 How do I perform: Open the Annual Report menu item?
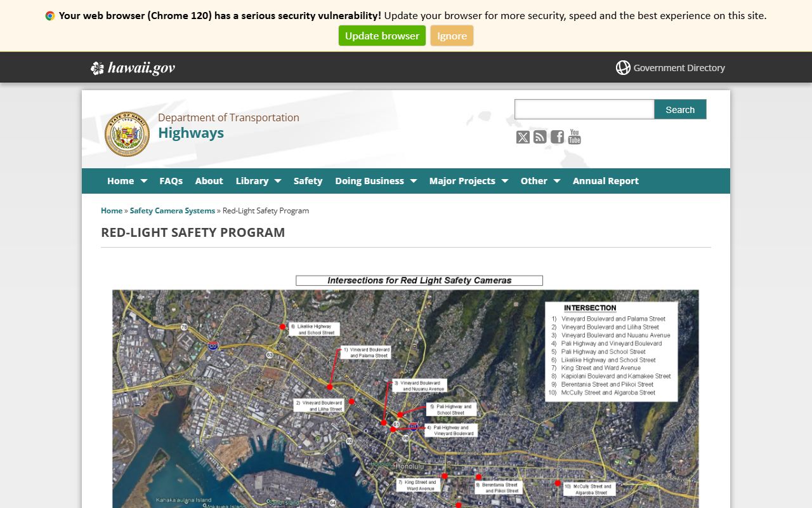pyautogui.click(x=605, y=181)
